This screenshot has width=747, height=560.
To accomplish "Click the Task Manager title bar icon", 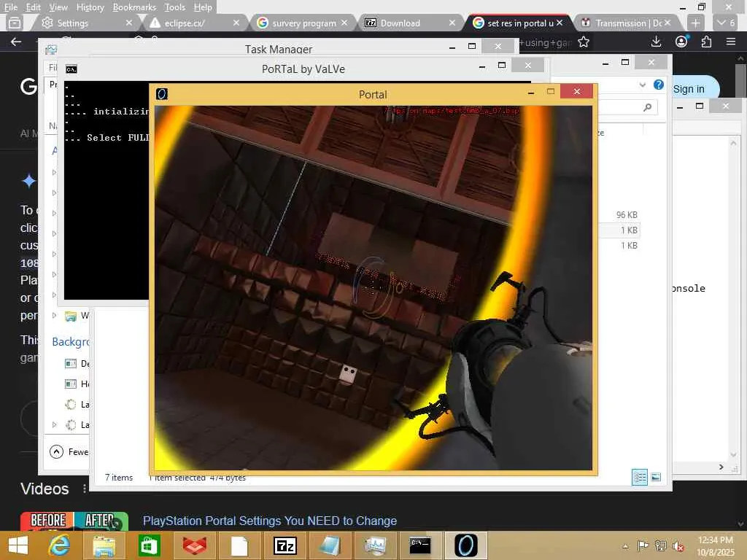I will pyautogui.click(x=51, y=50).
